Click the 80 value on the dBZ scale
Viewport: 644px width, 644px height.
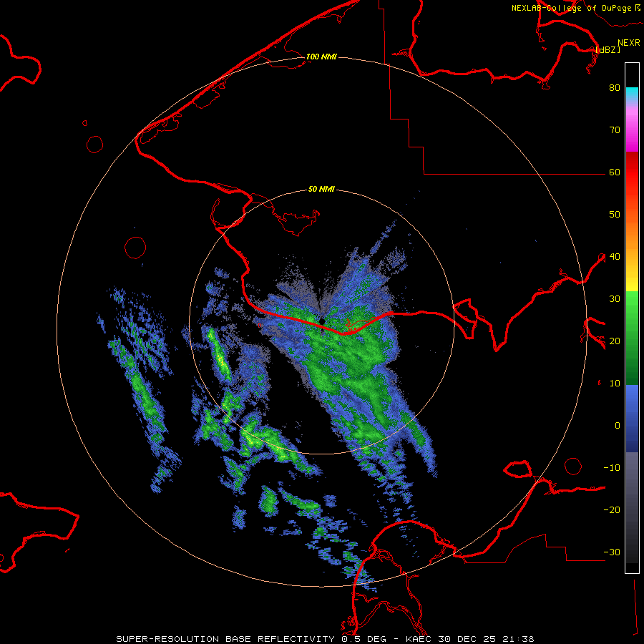point(615,87)
